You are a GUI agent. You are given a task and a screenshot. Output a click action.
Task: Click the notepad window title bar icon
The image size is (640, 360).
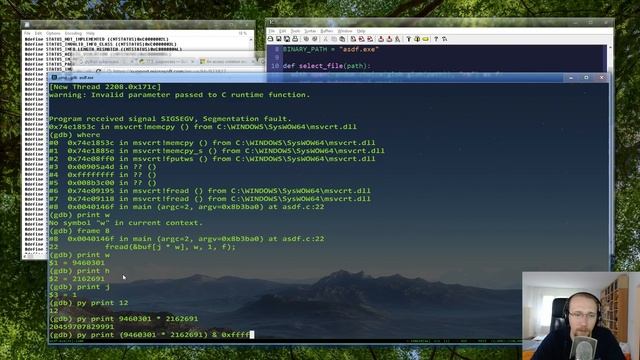(x=27, y=24)
